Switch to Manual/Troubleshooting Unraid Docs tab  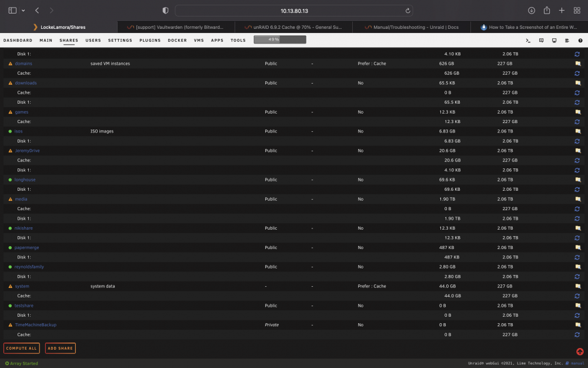(412, 27)
